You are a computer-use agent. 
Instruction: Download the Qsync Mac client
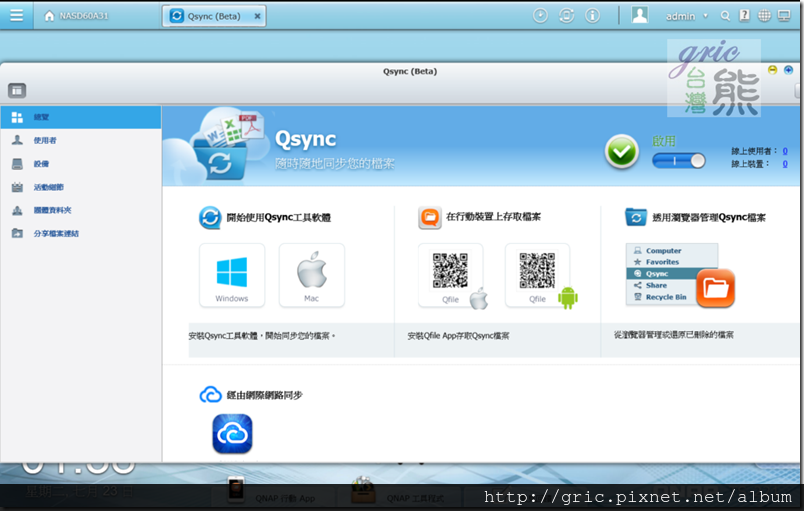click(312, 275)
